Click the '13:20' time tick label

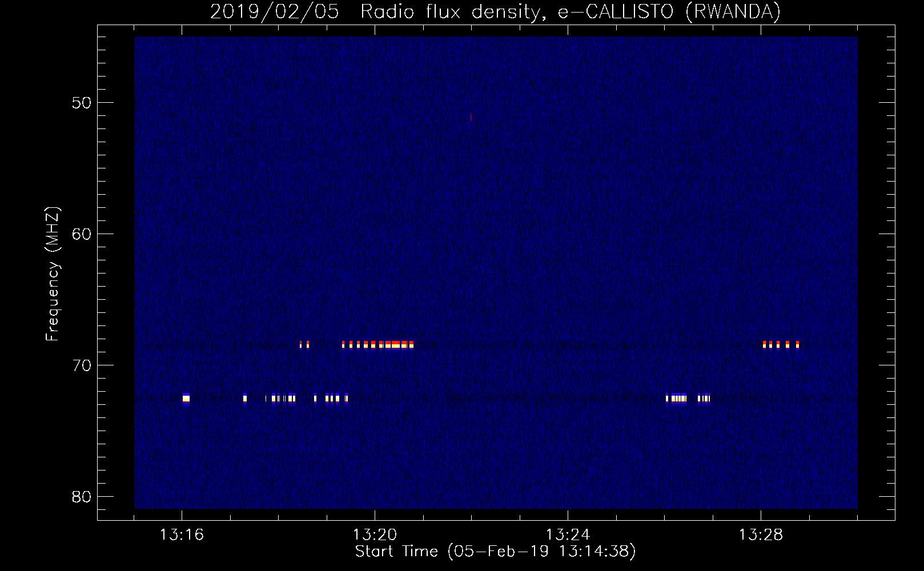click(375, 535)
